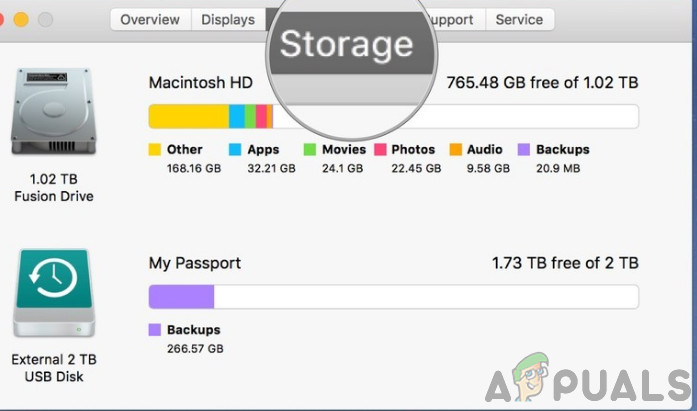This screenshot has height=411, width=697.
Task: Click the pink Photos legend swatch
Action: coord(380,150)
